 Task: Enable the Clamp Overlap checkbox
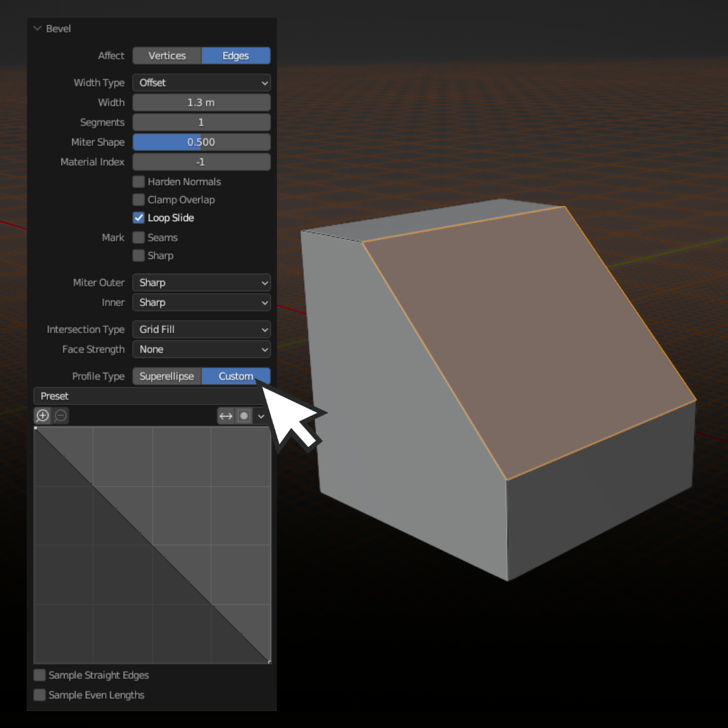coord(138,200)
